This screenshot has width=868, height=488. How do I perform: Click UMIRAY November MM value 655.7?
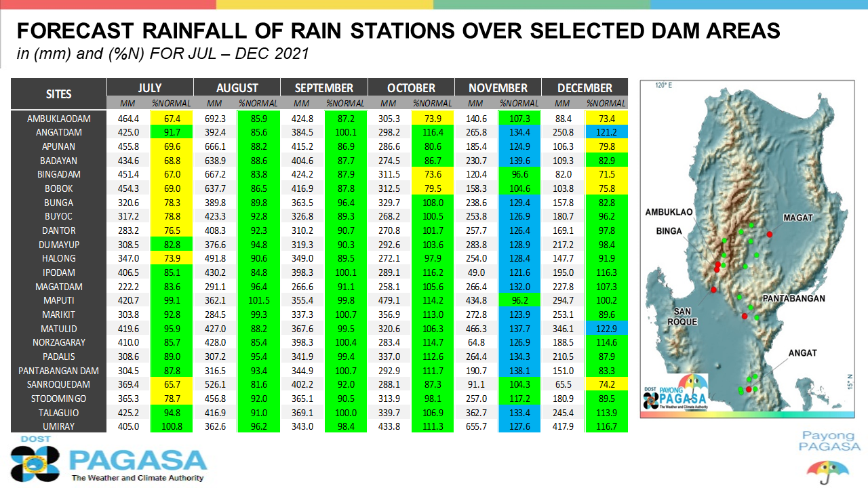476,426
